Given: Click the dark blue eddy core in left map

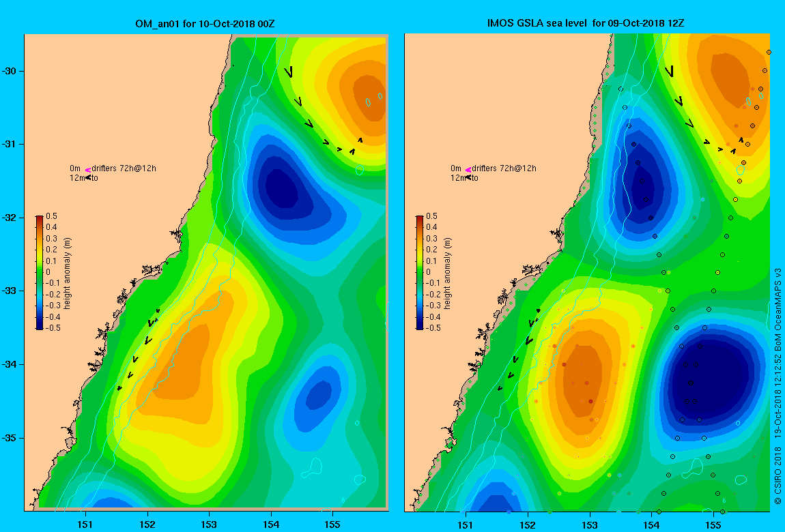Looking at the screenshot, I should point(283,188).
